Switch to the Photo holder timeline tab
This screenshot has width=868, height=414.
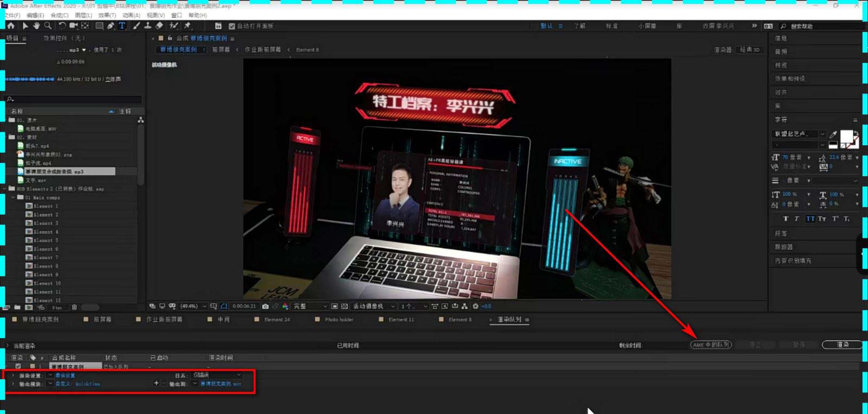click(339, 320)
